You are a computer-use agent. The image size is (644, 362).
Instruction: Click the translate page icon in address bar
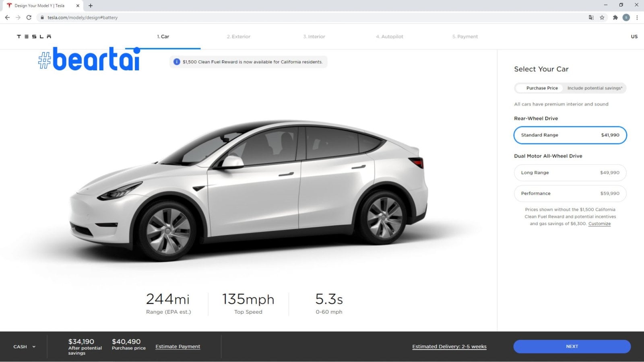[591, 17]
